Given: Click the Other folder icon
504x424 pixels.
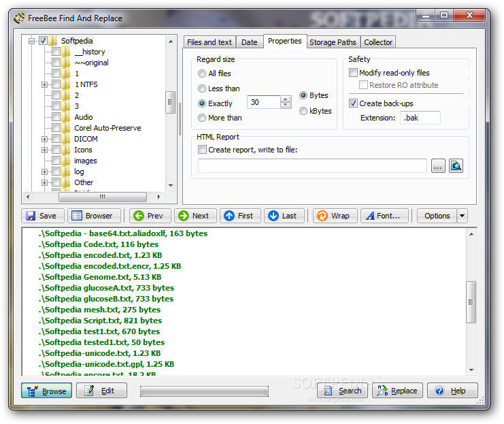Looking at the screenshot, I should click(x=65, y=182).
